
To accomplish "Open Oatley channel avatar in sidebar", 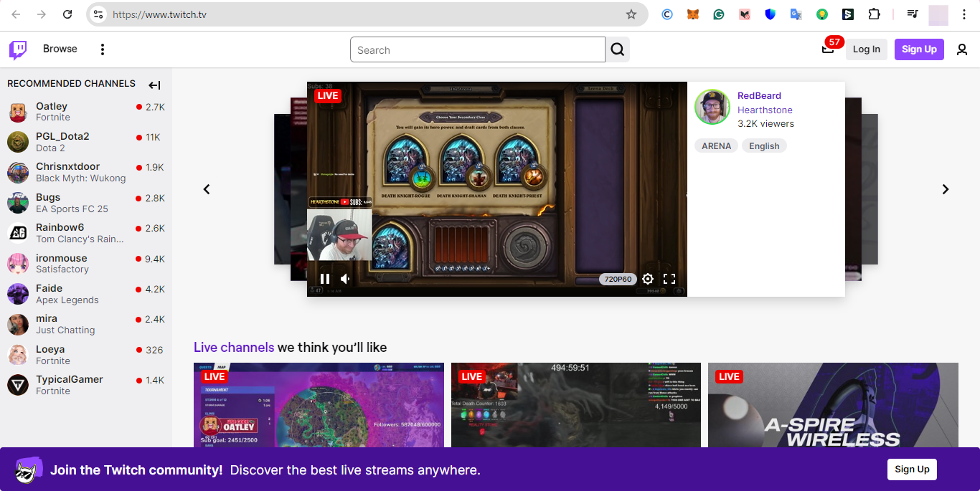I will click(x=18, y=112).
